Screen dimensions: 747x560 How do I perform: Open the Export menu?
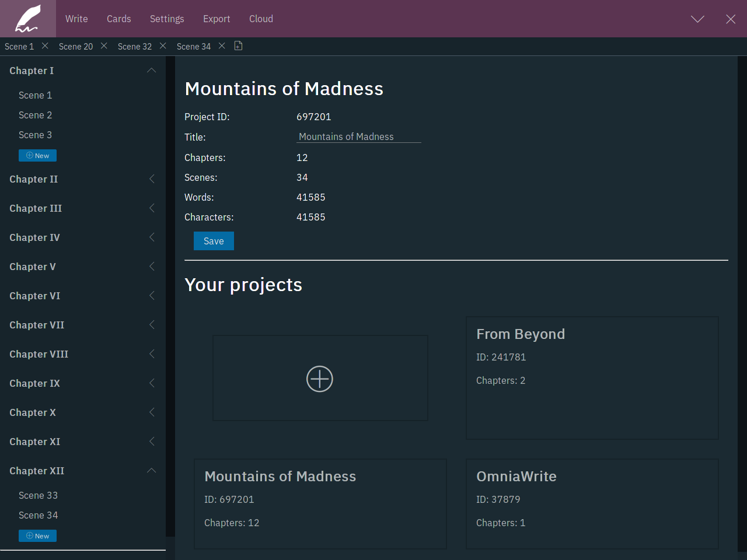tap(217, 19)
